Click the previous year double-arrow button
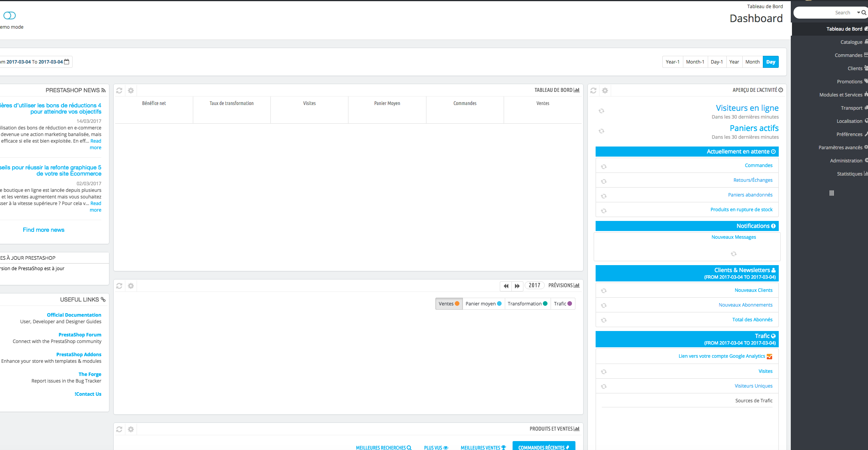868x450 pixels. tap(506, 286)
